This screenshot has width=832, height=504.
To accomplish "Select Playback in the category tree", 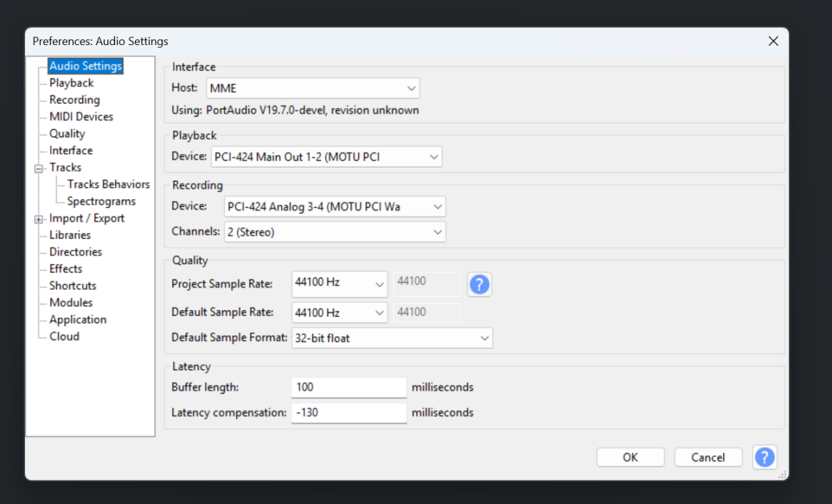I will coord(71,83).
